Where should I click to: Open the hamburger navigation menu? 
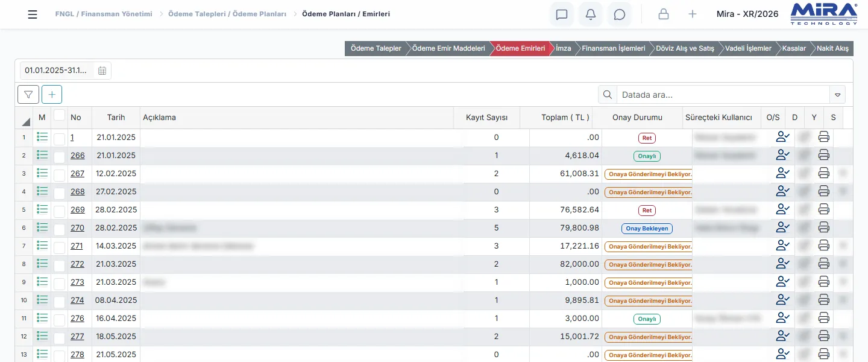coord(33,14)
